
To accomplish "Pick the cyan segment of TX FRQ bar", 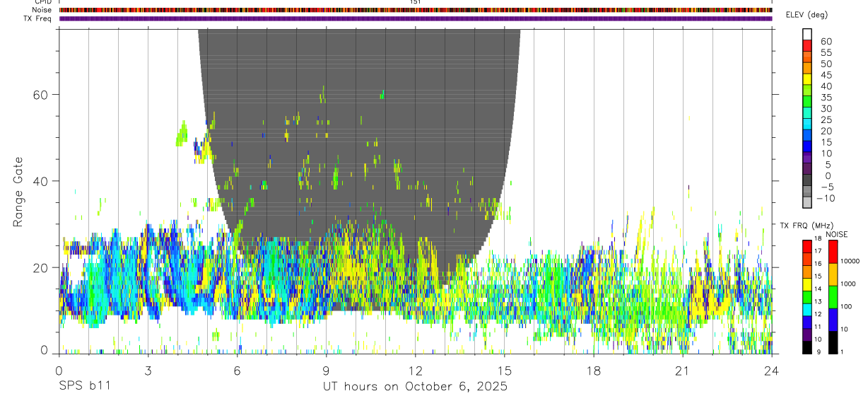I will pos(807,310).
